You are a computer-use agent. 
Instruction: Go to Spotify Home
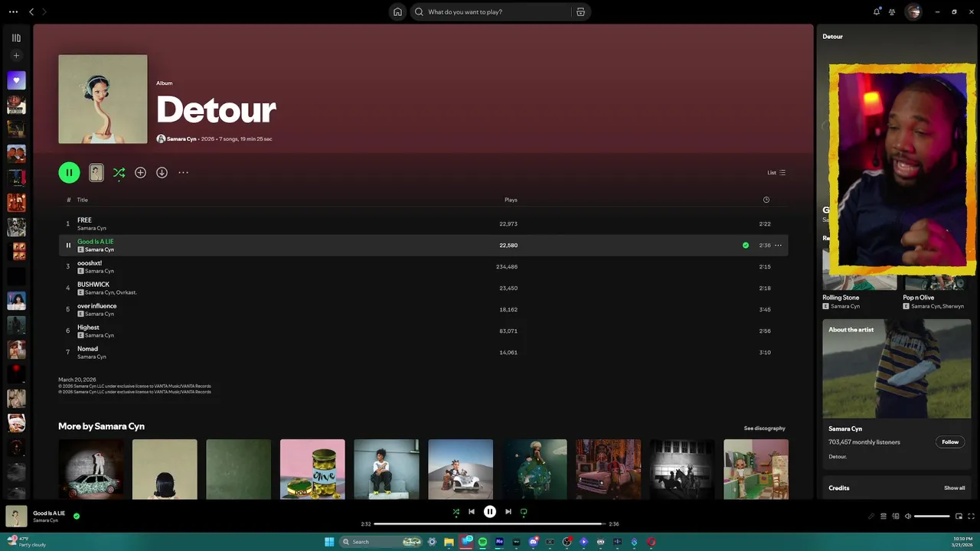coord(397,11)
